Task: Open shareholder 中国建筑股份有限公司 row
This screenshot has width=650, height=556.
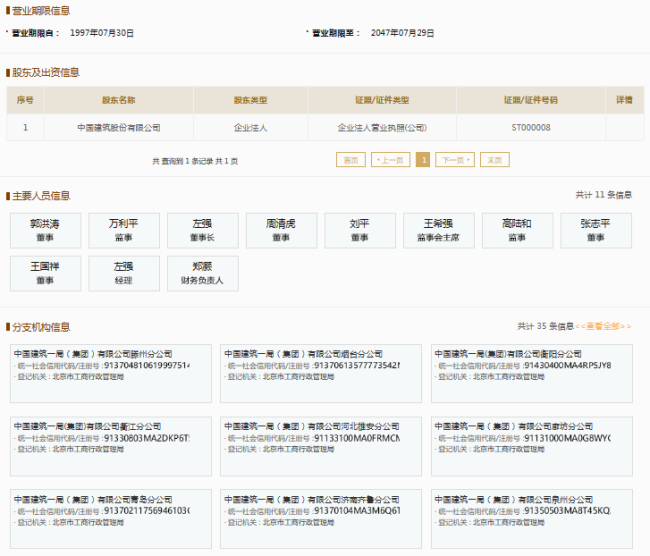Action: point(118,128)
